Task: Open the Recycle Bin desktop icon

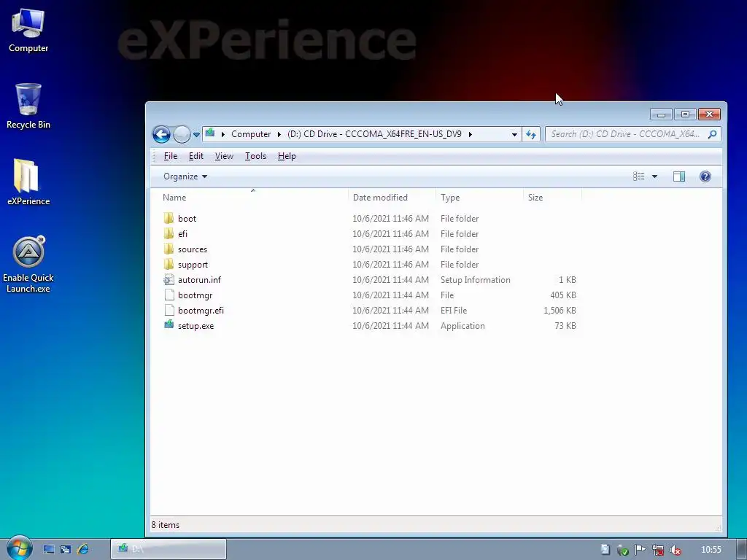Action: click(x=28, y=106)
